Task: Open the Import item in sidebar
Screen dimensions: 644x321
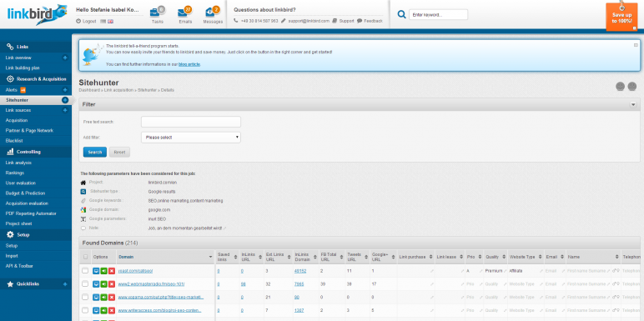Action: click(12, 256)
